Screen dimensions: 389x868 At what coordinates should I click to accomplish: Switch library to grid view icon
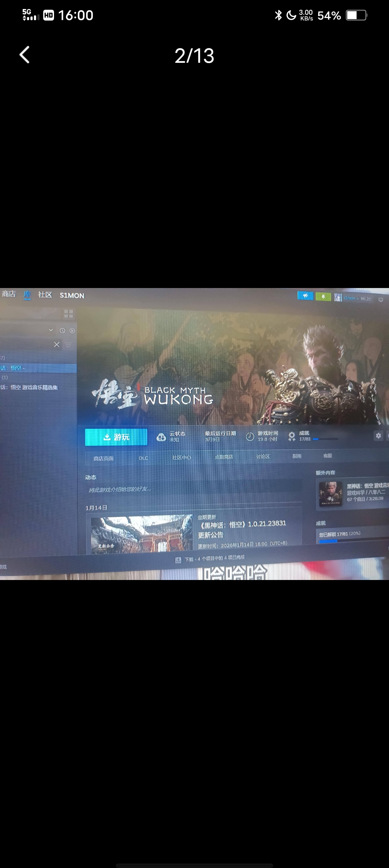tap(68, 313)
